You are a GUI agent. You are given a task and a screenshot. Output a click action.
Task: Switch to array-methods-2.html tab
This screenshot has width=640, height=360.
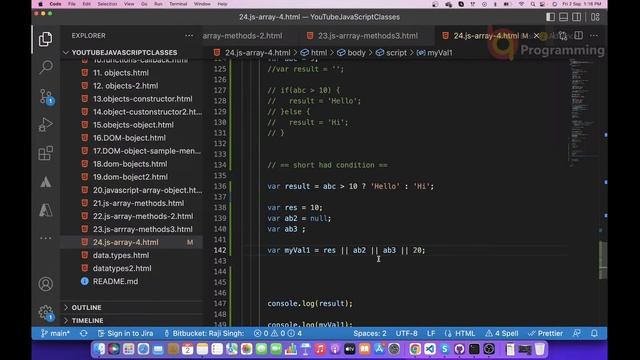(x=242, y=36)
